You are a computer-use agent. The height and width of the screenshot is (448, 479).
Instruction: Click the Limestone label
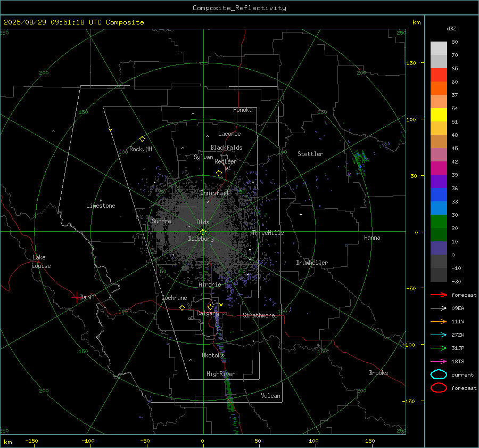click(x=101, y=206)
